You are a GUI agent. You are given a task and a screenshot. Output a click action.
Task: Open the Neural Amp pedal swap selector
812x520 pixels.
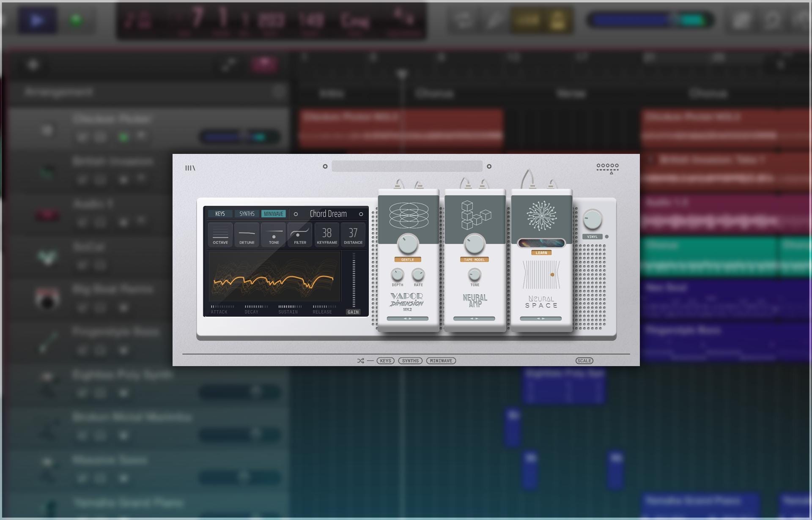click(x=474, y=319)
